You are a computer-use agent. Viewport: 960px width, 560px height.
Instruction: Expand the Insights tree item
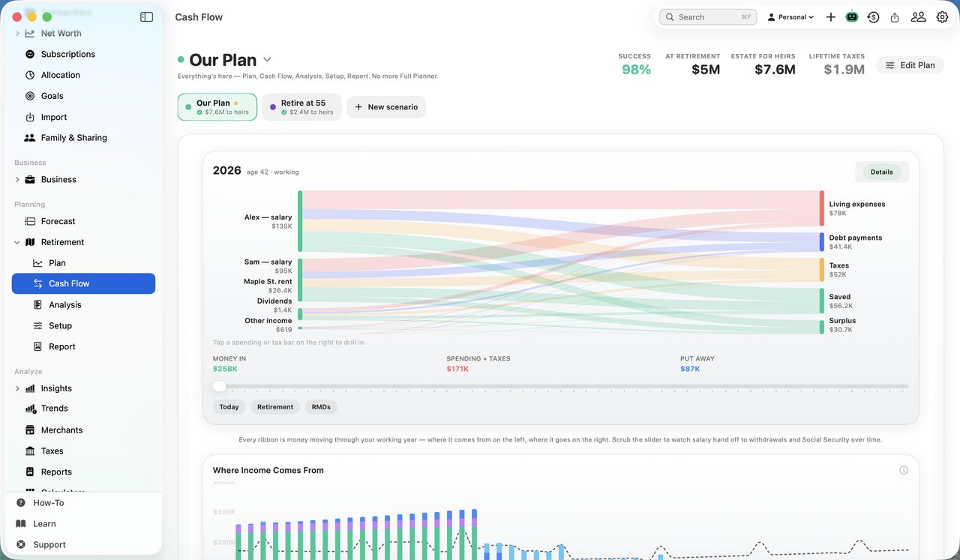click(17, 388)
